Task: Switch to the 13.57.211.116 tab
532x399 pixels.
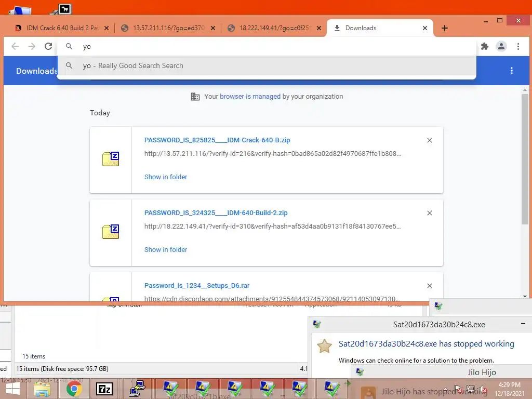Action: coord(169,28)
